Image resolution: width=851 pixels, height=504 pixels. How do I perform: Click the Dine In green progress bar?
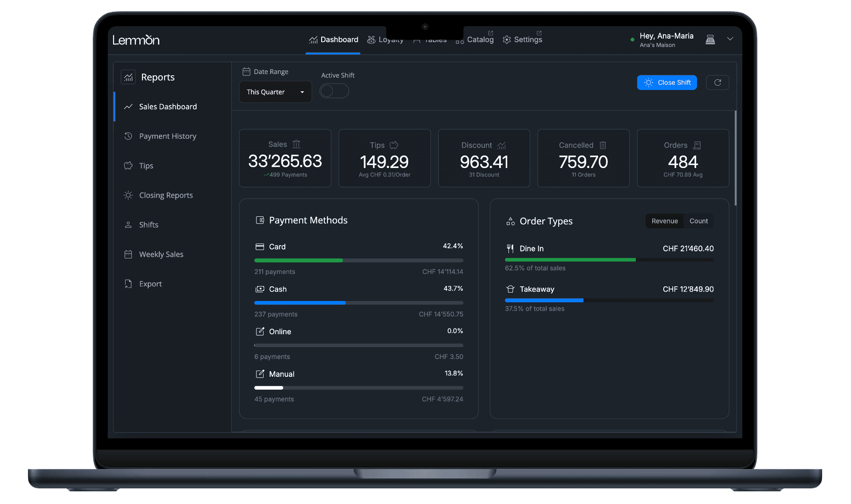pos(570,260)
